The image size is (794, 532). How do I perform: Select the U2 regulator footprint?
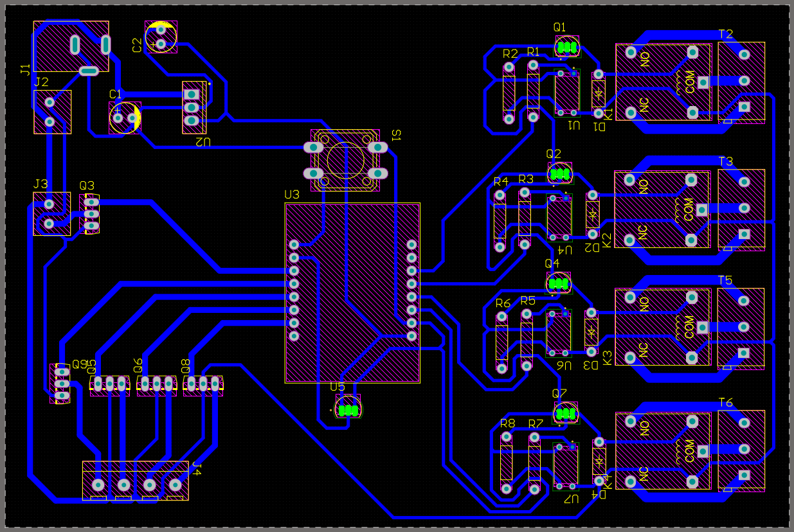pos(195,107)
